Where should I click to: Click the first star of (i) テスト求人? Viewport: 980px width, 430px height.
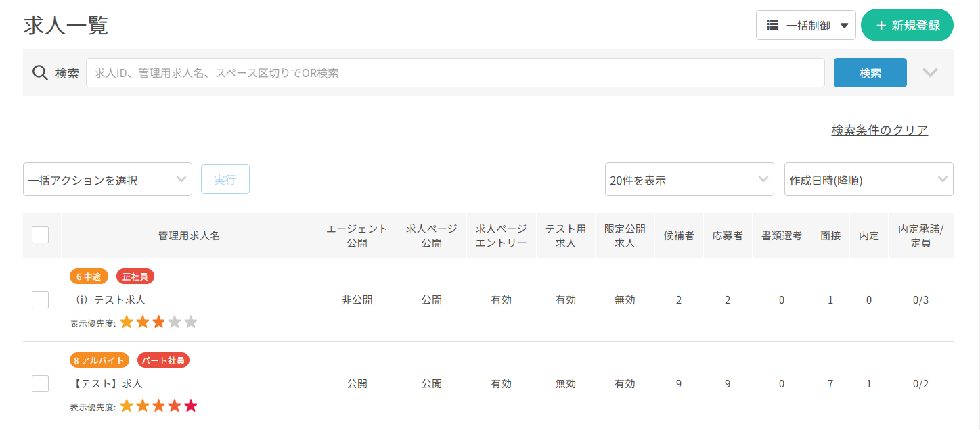pyautogui.click(x=127, y=322)
